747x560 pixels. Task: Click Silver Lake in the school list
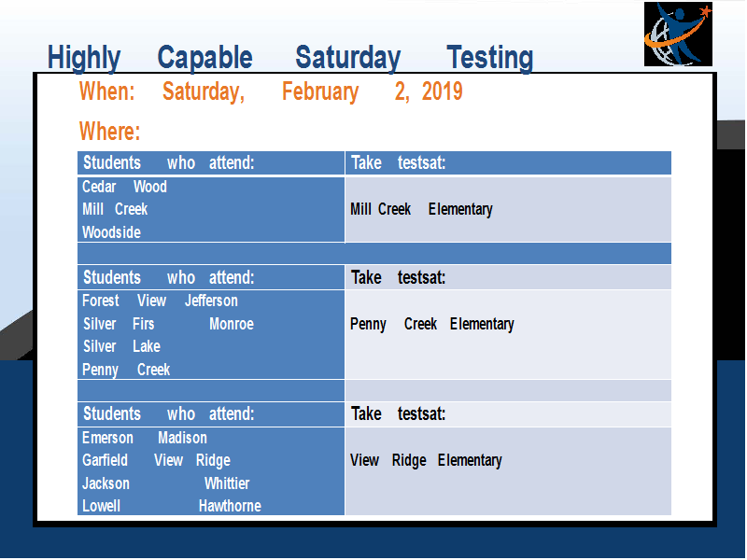point(121,346)
